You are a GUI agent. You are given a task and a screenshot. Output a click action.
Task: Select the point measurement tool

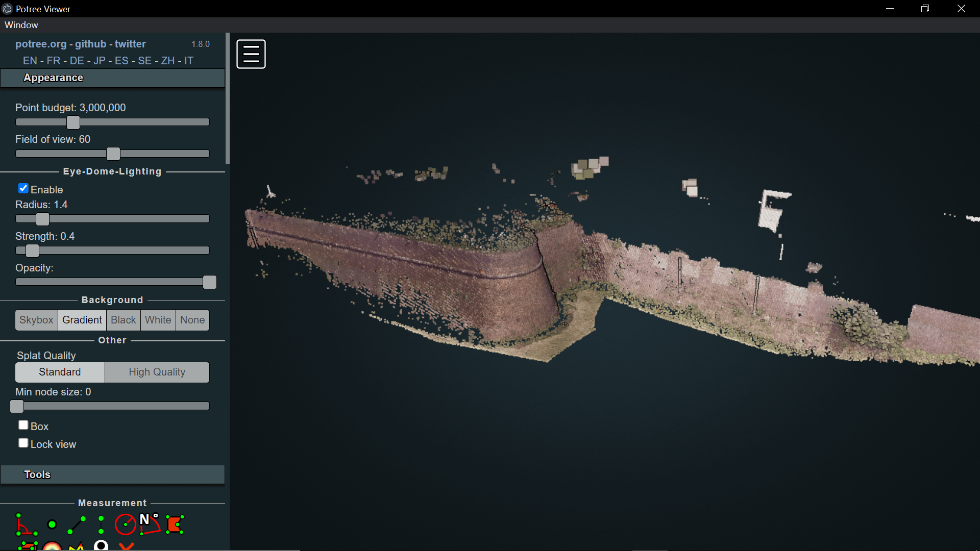[52, 524]
